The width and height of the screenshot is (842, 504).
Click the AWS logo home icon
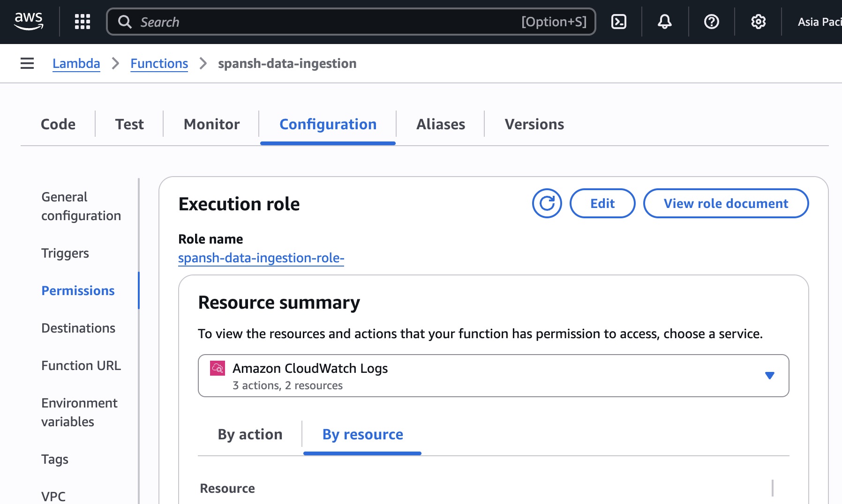point(29,21)
